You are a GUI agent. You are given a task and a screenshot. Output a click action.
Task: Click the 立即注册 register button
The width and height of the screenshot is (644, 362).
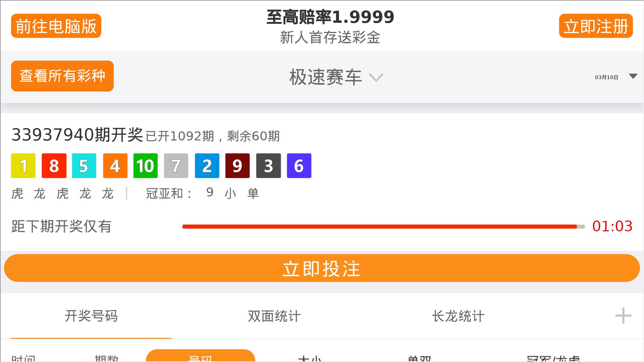596,26
